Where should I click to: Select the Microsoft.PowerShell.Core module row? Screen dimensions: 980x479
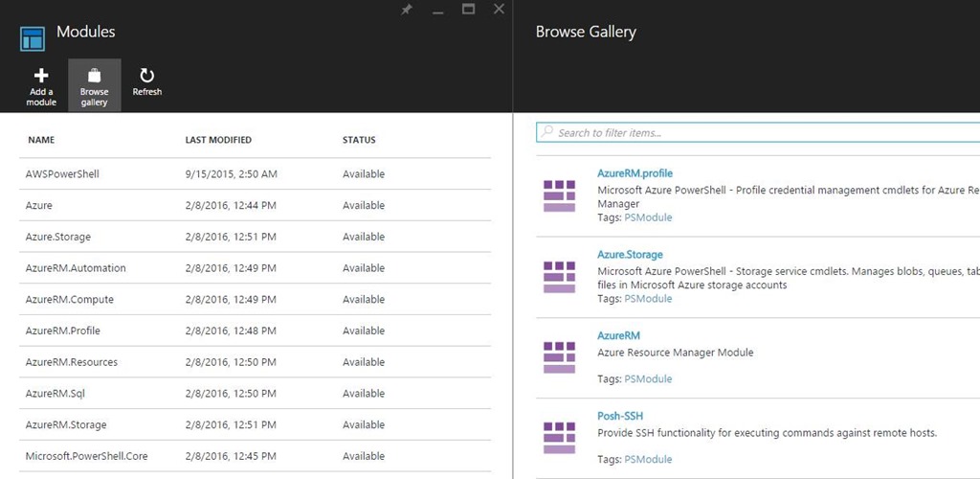(x=255, y=456)
